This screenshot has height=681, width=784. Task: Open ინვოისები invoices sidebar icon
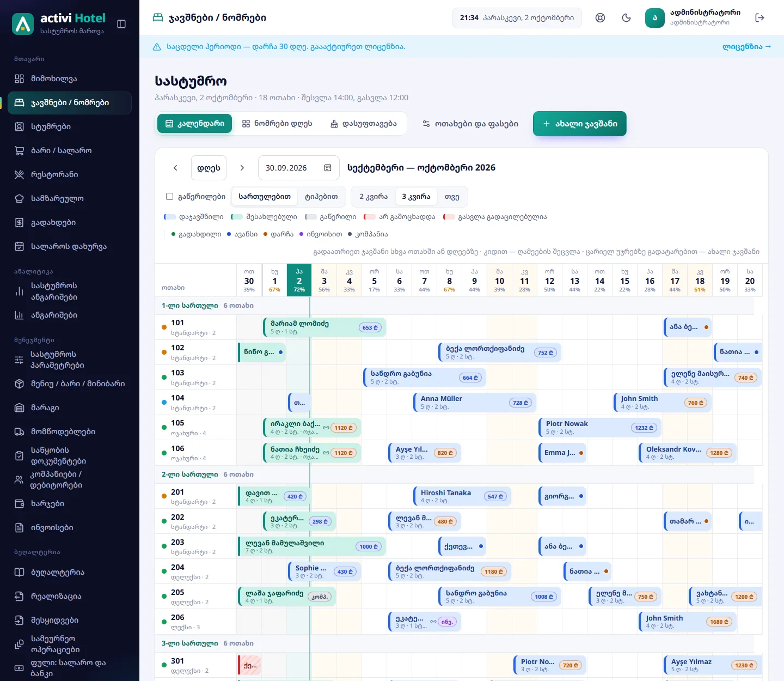tap(19, 527)
